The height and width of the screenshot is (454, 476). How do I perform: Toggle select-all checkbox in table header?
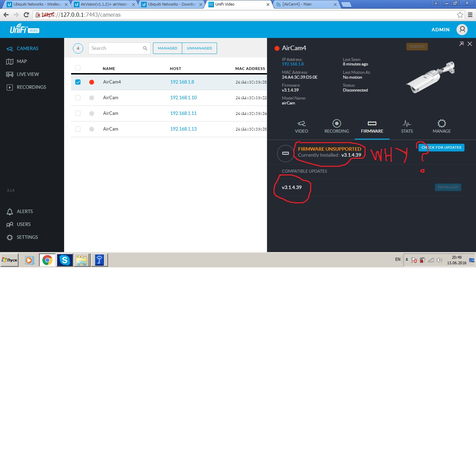78,68
